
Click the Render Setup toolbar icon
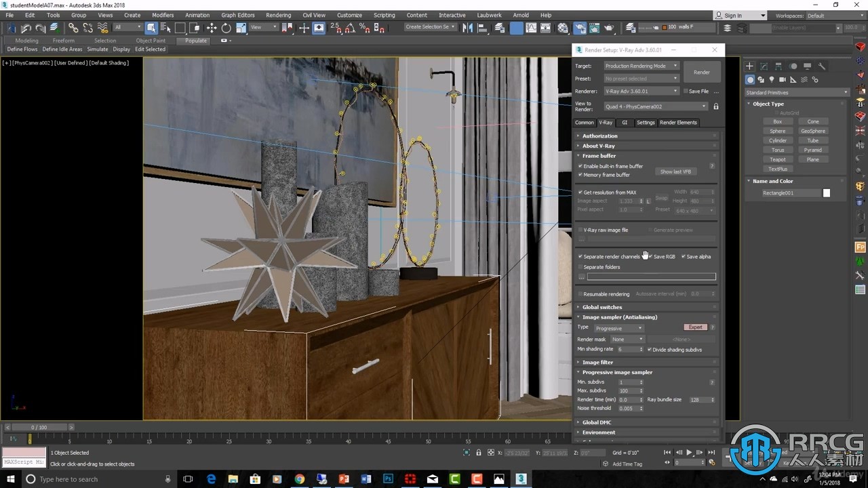[x=580, y=28]
